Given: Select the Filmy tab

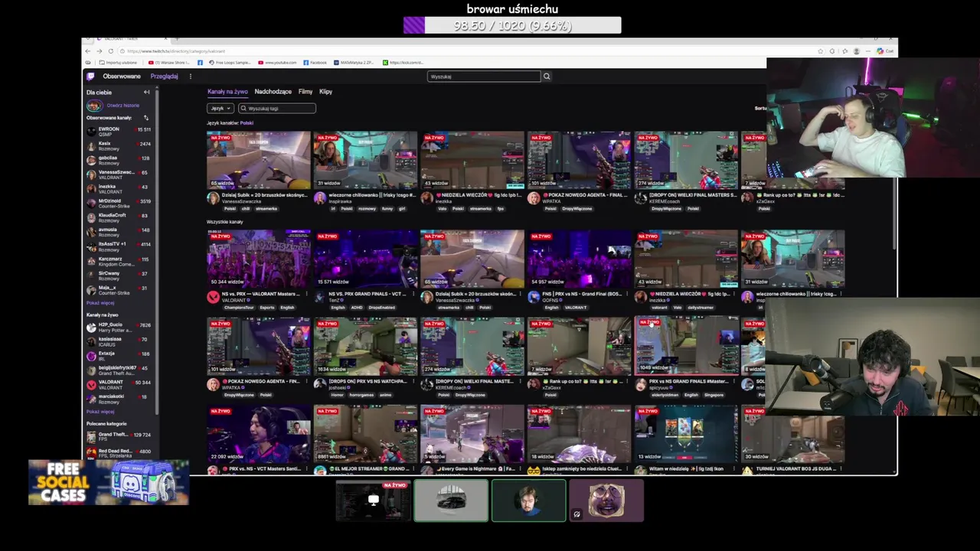Looking at the screenshot, I should point(305,92).
